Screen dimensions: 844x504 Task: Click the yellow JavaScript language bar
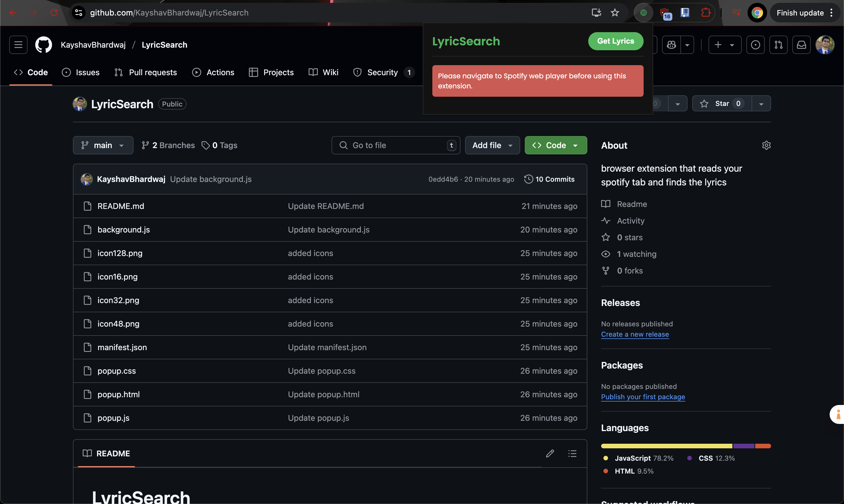(666, 446)
